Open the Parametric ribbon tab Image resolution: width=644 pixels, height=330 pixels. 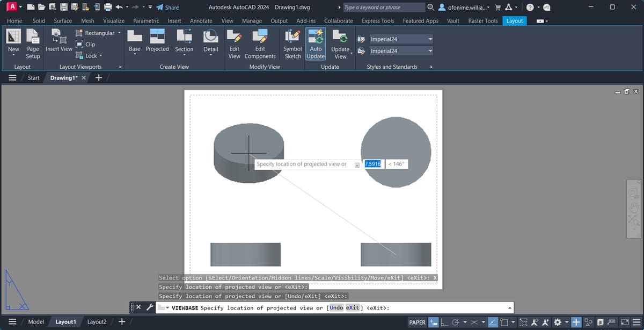[x=146, y=21]
